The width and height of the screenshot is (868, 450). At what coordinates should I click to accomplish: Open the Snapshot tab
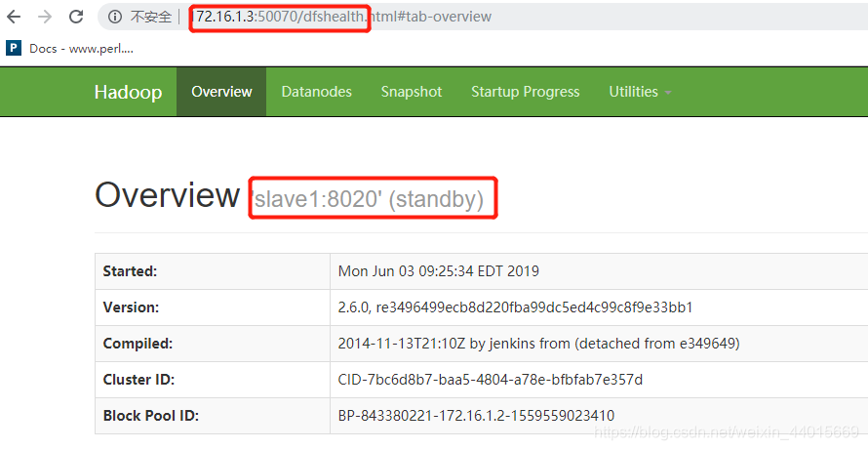412,92
